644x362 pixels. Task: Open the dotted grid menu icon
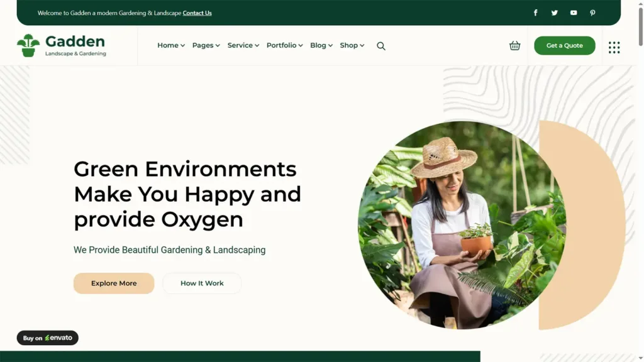click(614, 47)
